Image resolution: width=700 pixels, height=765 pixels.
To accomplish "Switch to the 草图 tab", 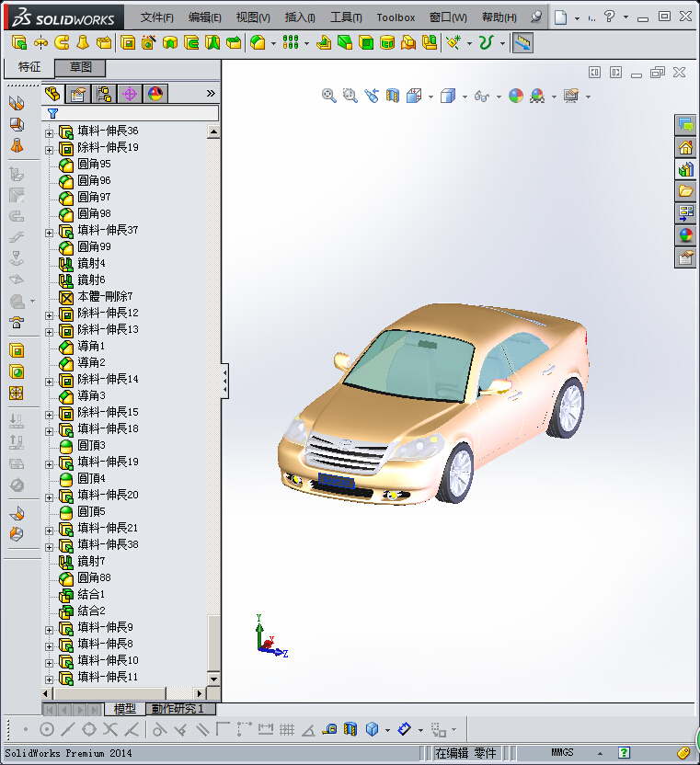I will coord(80,67).
